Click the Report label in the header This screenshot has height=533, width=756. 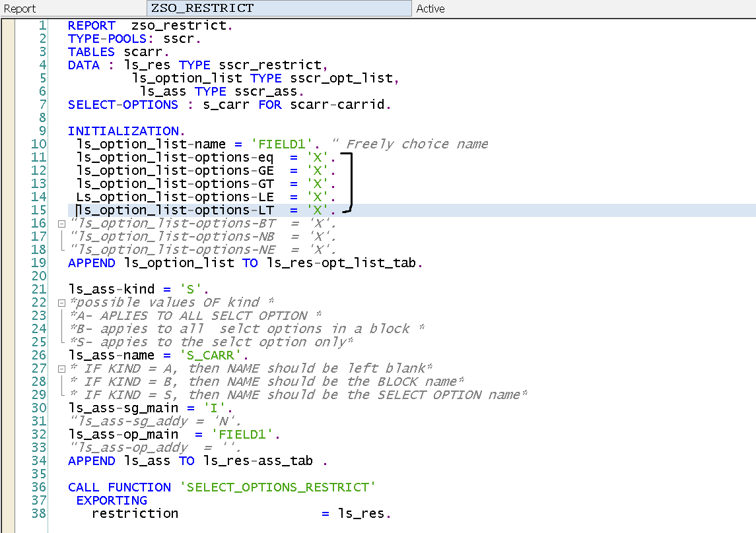click(20, 9)
